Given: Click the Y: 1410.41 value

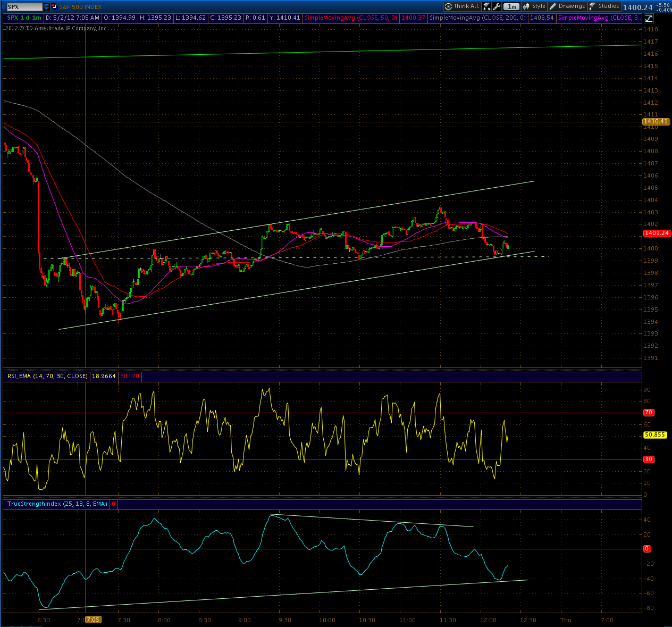Looking at the screenshot, I should (285, 18).
